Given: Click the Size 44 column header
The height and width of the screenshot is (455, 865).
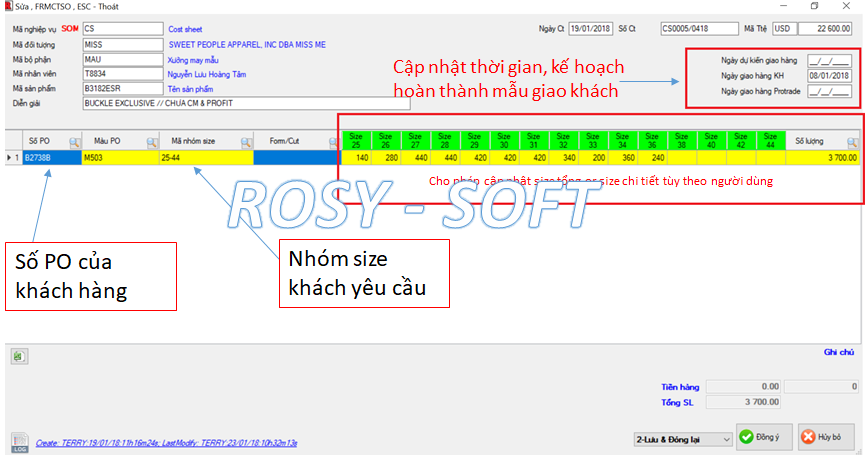Looking at the screenshot, I should coord(771,140).
